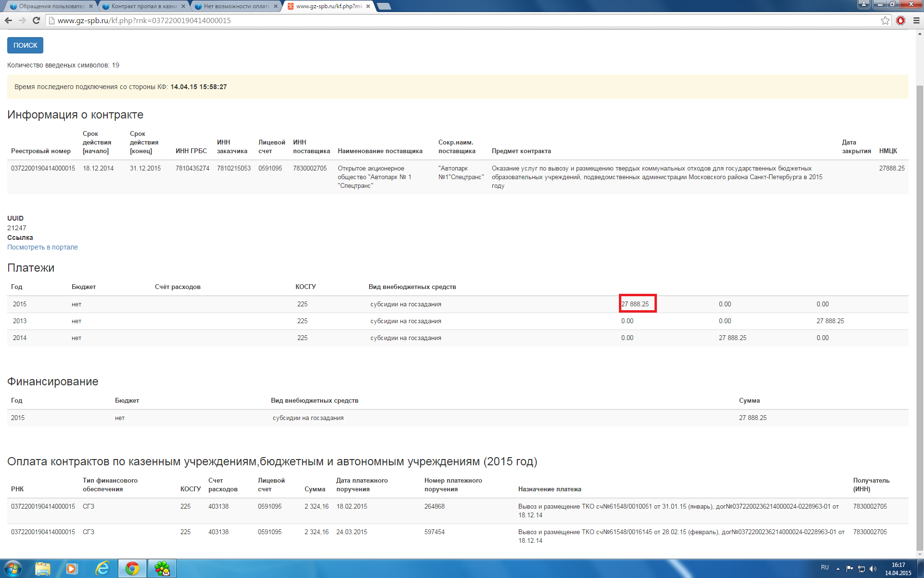Click the scrollbar down arrow
924x578 pixels.
pyautogui.click(x=920, y=554)
